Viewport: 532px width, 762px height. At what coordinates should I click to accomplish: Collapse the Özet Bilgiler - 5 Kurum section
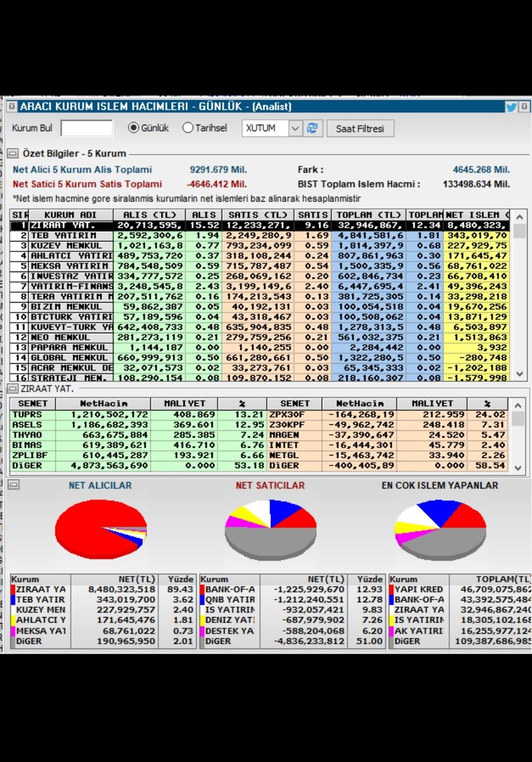pyautogui.click(x=12, y=154)
